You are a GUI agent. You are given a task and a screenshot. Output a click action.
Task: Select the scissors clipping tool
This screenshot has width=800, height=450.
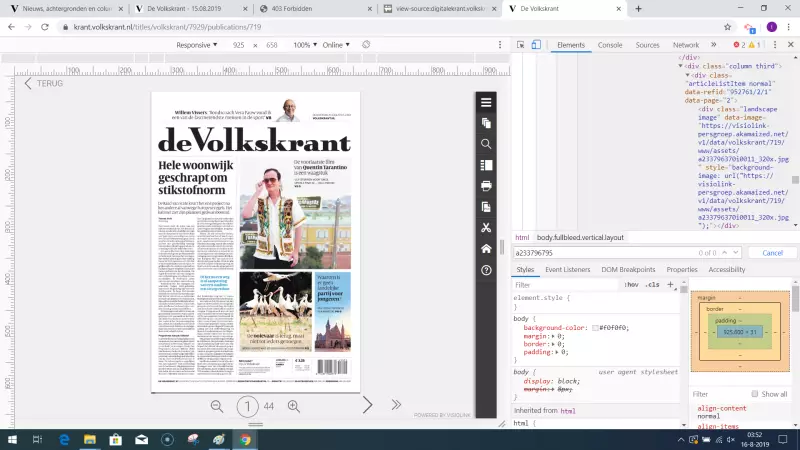point(486,228)
